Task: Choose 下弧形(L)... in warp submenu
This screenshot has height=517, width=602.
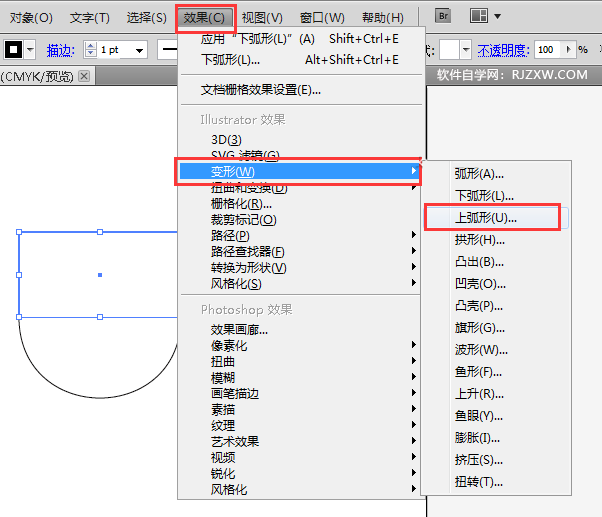Action: coord(496,196)
